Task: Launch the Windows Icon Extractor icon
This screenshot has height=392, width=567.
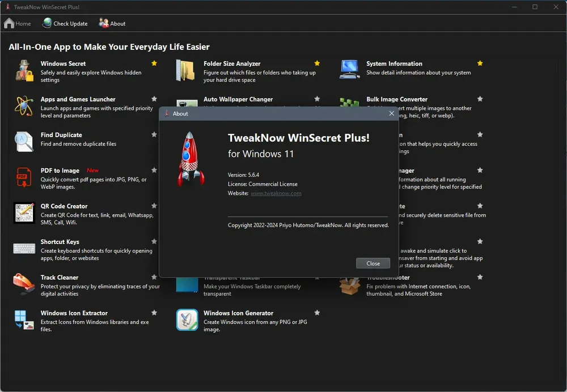Action: [24, 319]
